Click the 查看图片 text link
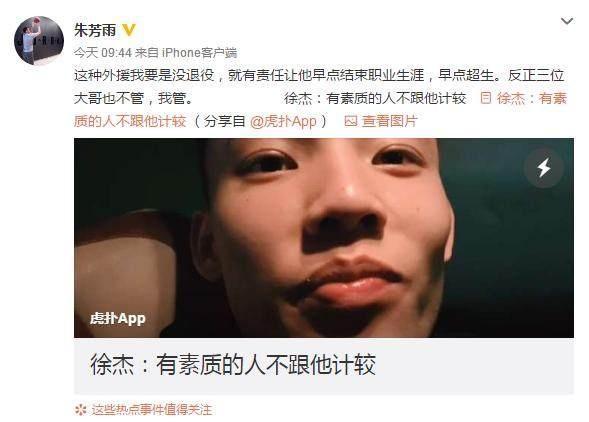The height and width of the screenshot is (422, 589). point(390,121)
